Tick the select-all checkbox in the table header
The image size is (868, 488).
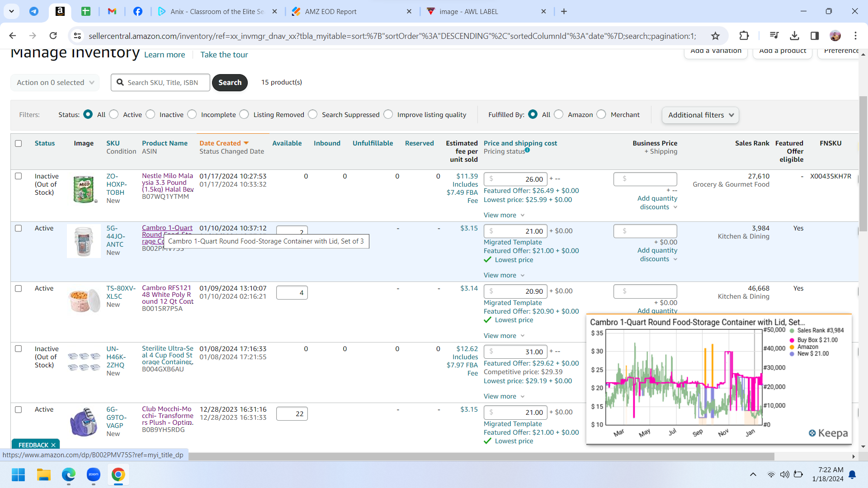[19, 143]
